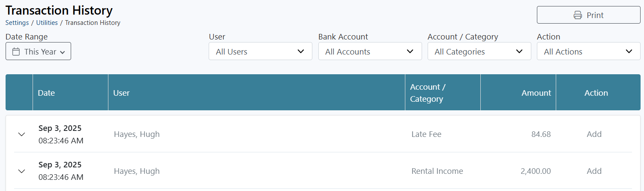
Task: Open the All Actions dropdown
Action: click(589, 52)
